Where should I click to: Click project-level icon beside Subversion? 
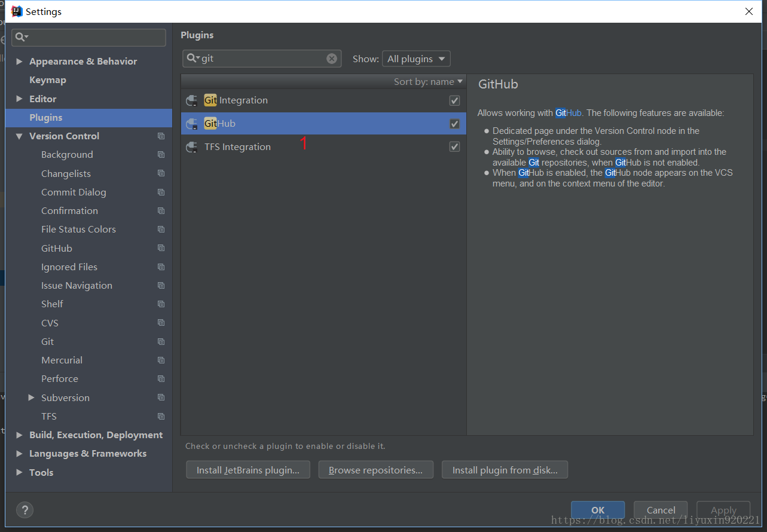point(161,398)
